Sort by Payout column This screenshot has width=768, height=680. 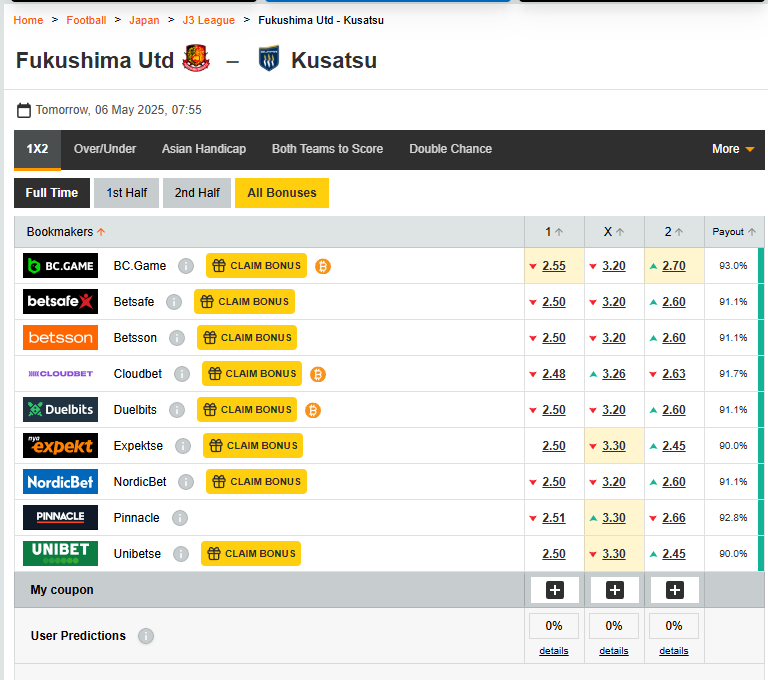734,232
